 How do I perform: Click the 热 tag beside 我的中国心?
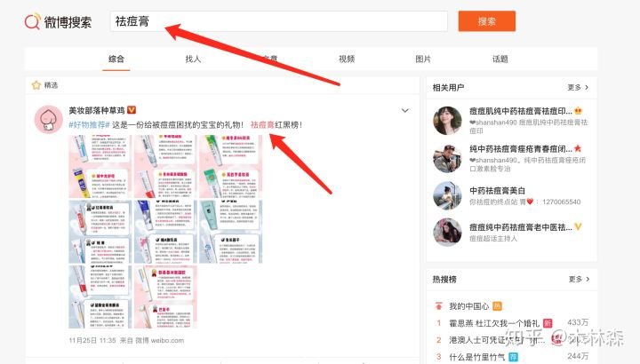[x=497, y=306]
